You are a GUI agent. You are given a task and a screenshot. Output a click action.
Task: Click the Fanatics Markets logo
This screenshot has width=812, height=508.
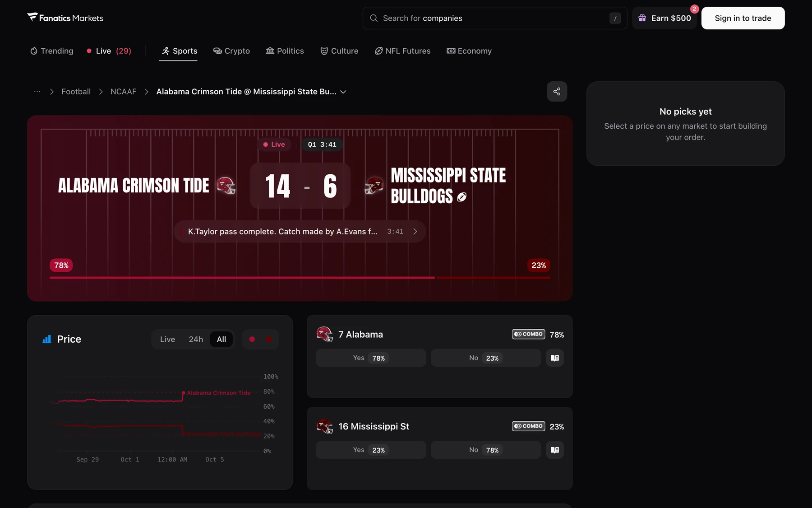point(65,18)
